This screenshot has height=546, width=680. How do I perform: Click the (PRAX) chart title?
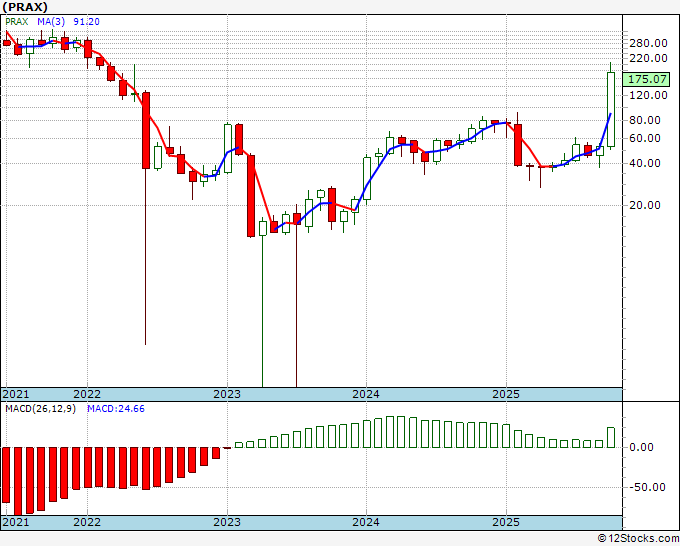coord(25,7)
